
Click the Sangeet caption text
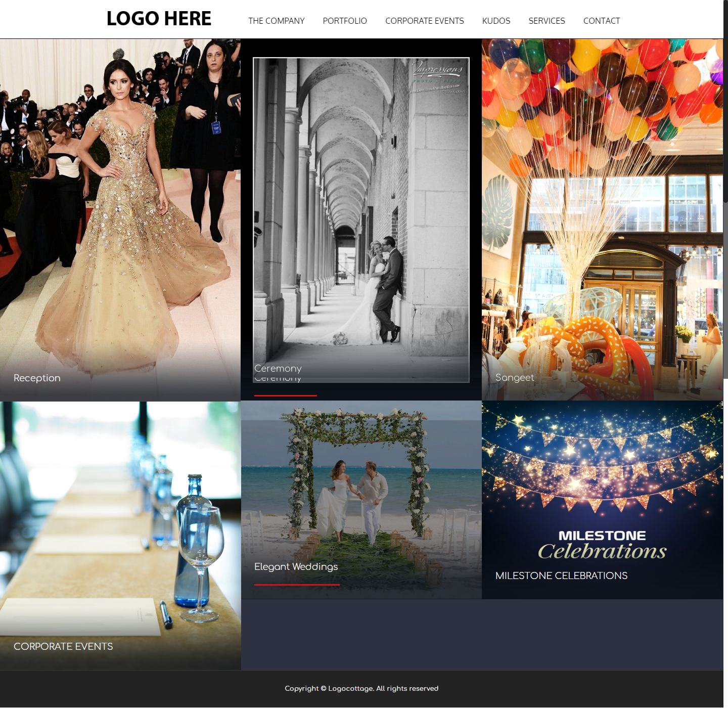514,377
